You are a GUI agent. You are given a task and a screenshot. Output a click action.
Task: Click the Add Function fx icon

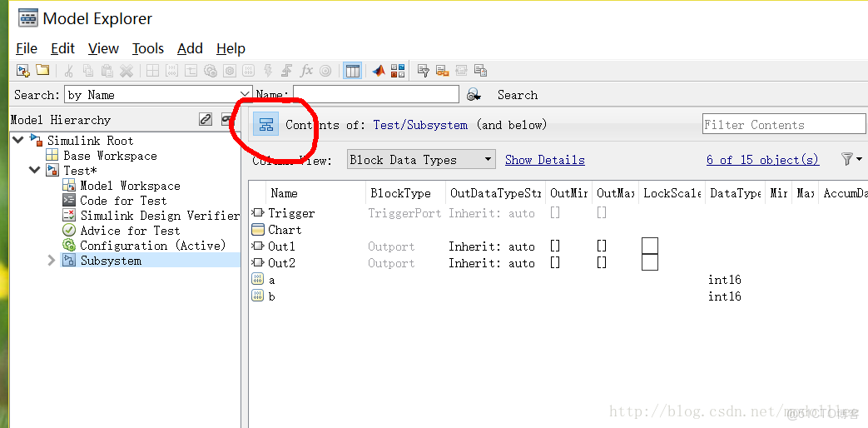click(x=306, y=71)
